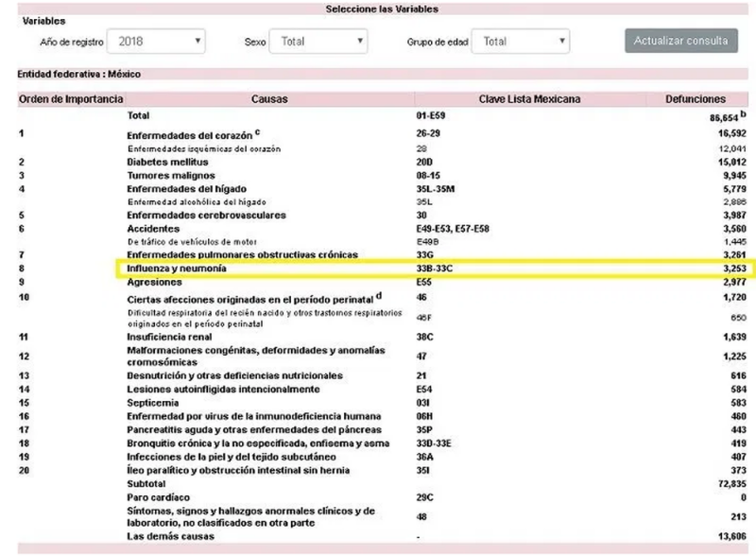Select the Defunciones column header
The image size is (756, 556).
[x=700, y=98]
